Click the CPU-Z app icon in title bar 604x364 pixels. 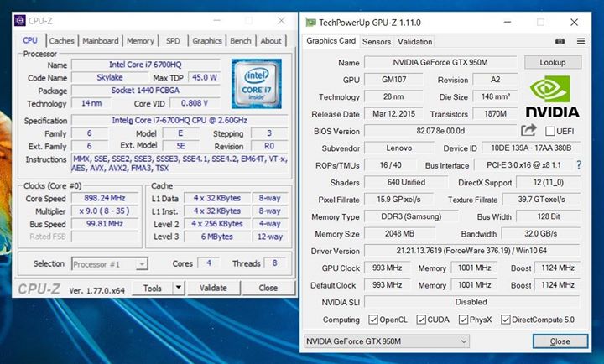pyautogui.click(x=20, y=20)
